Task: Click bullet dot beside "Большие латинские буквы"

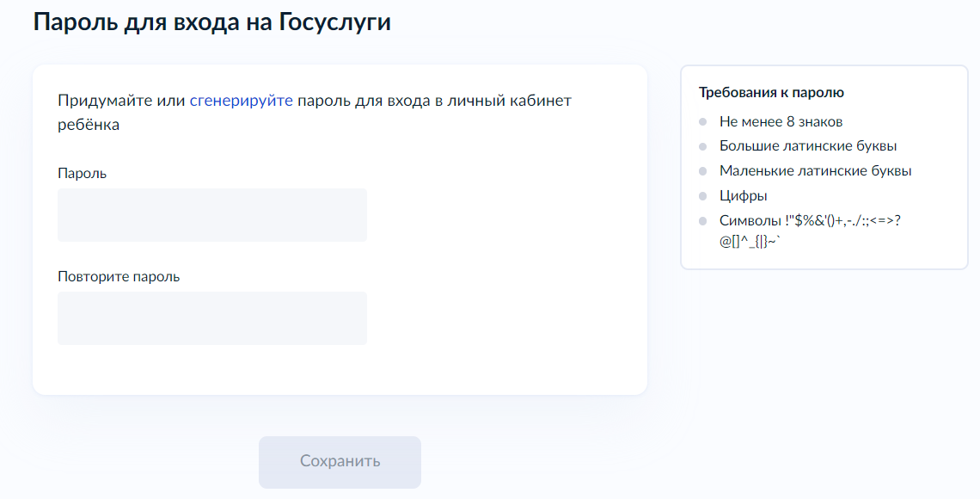Action: [x=702, y=146]
